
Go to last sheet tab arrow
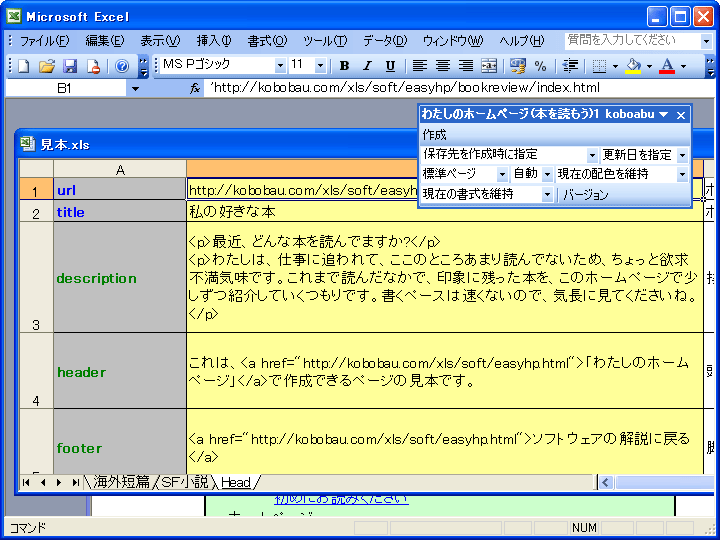coord(75,482)
